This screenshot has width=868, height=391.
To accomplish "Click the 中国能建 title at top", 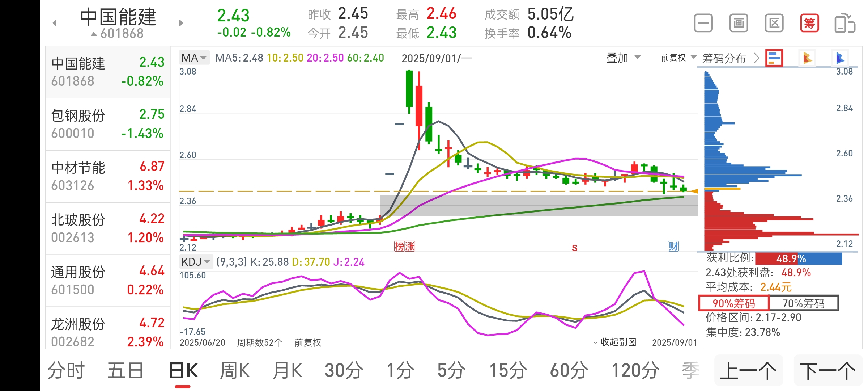I will 118,17.
